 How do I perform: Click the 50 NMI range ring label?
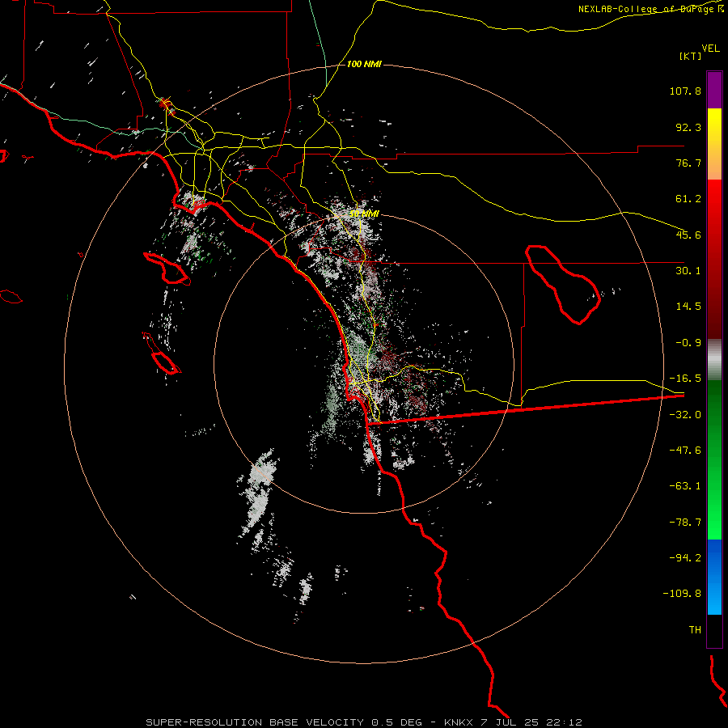click(364, 214)
